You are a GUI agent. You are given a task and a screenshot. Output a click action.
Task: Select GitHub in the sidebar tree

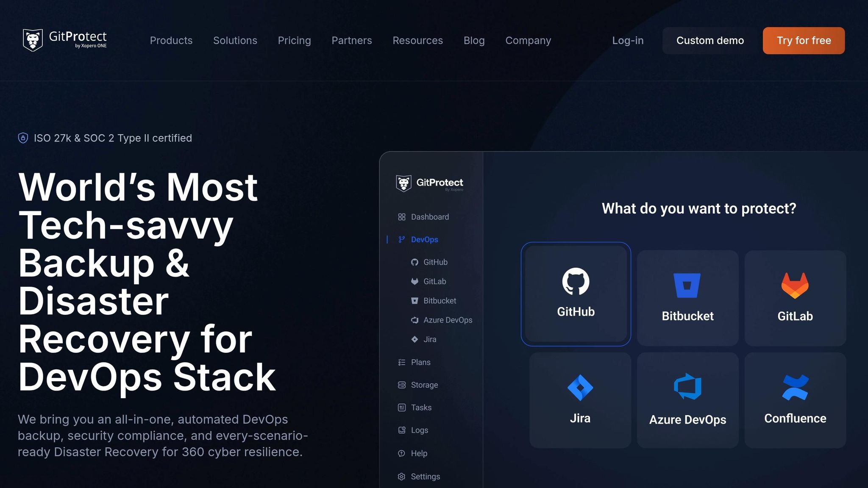(x=435, y=262)
